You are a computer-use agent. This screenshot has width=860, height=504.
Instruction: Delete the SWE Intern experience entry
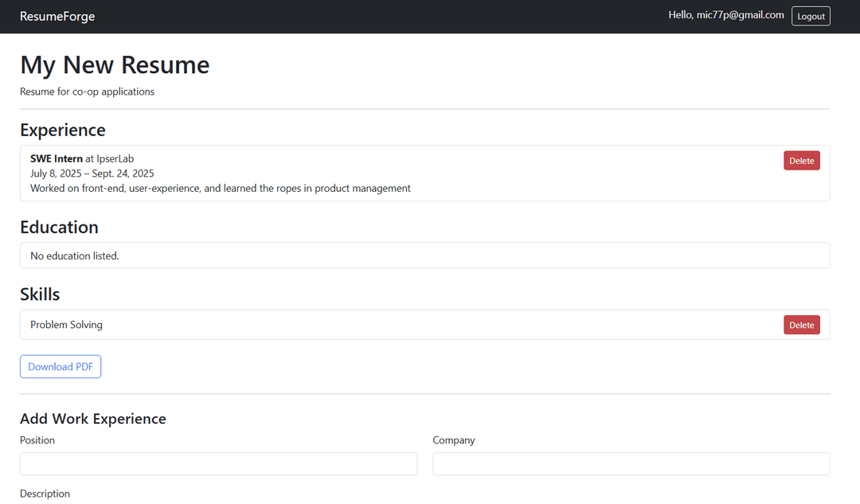801,161
